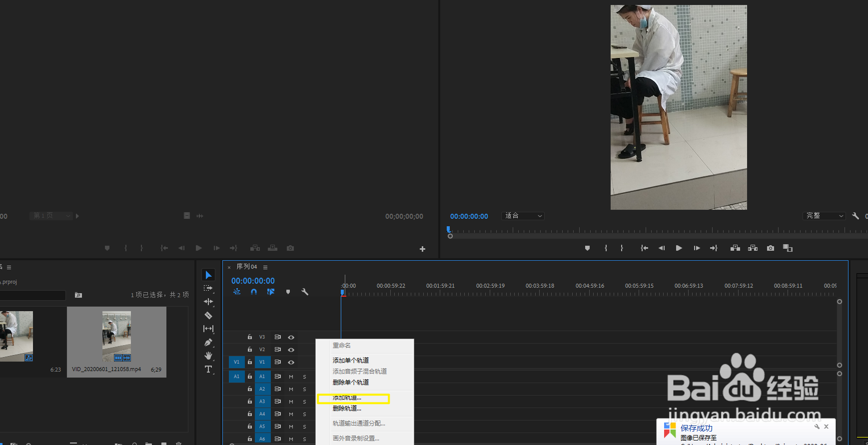Image resolution: width=868 pixels, height=445 pixels.
Task: Toggle A1 source patching button
Action: click(236, 376)
